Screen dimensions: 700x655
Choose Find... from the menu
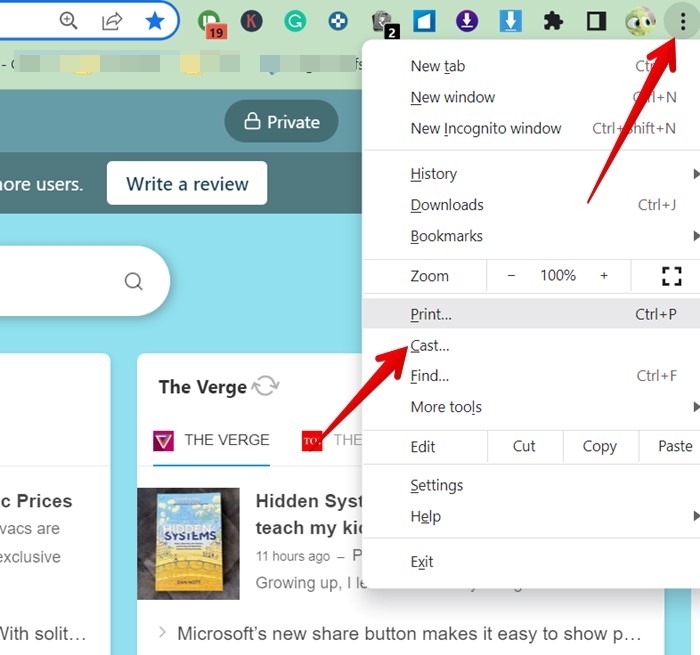531,376
